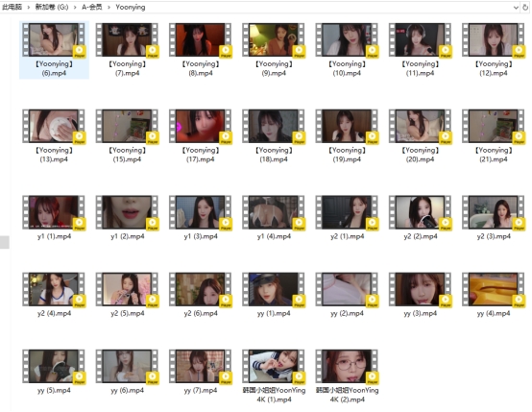Click the Yoonying breadcrumb segment
This screenshot has width=532, height=412.
point(131,7)
